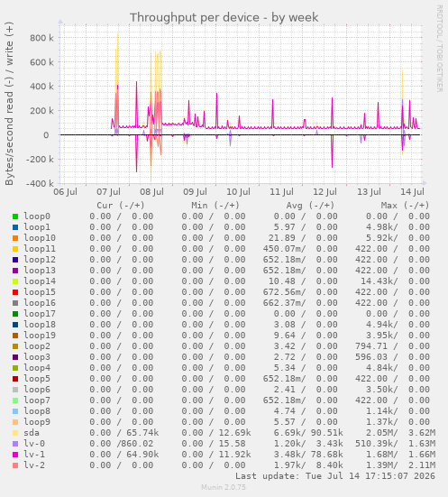448x497 pixels.
Task: Click sda Cur write value 65.74k
Action: click(142, 433)
